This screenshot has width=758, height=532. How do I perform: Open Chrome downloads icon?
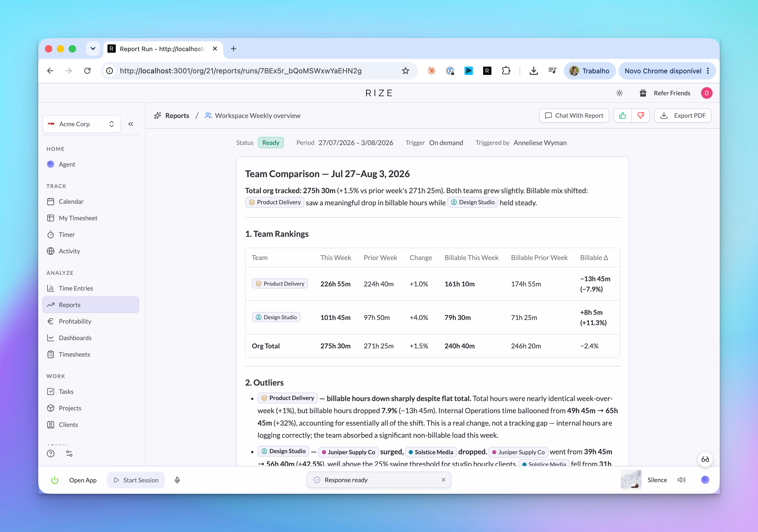[533, 71]
